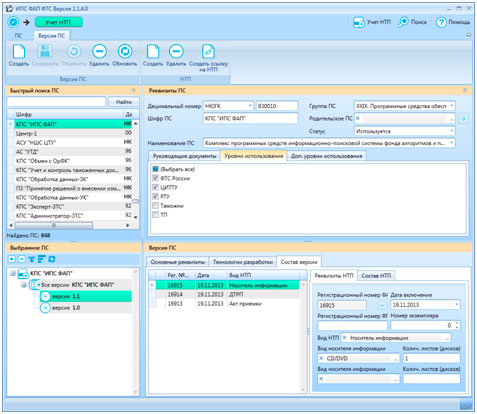Clear the Родительское ПС field with X
The width and height of the screenshot is (477, 414).
click(358, 118)
